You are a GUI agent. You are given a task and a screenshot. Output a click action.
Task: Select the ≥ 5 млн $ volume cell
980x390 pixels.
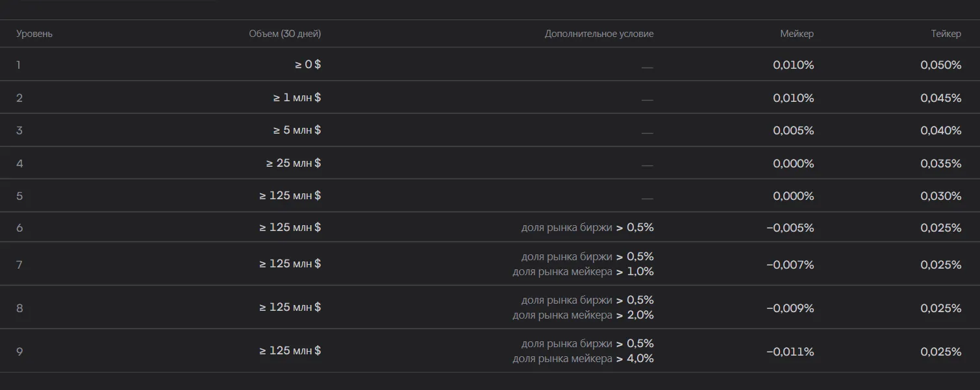pyautogui.click(x=297, y=130)
